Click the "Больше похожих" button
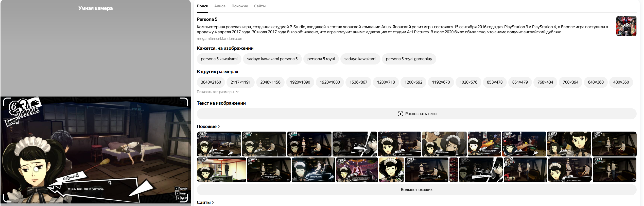The image size is (644, 206). click(416, 190)
